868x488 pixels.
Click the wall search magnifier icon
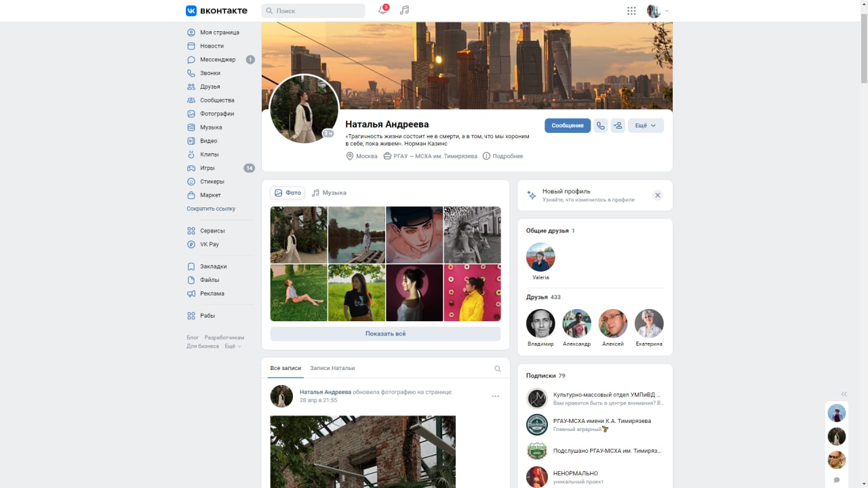click(x=498, y=369)
